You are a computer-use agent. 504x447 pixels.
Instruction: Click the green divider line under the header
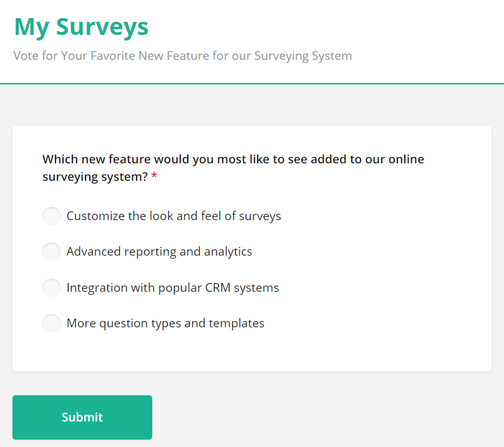pyautogui.click(x=252, y=81)
